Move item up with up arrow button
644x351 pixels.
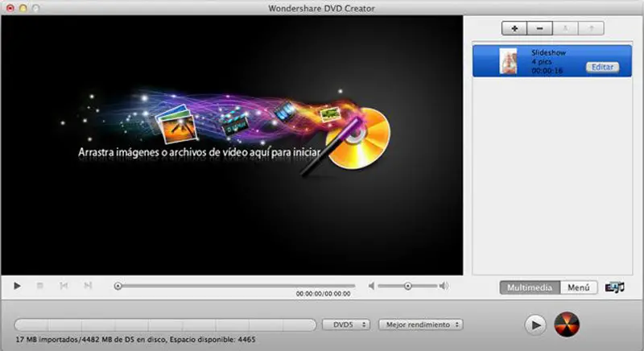pyautogui.click(x=591, y=28)
